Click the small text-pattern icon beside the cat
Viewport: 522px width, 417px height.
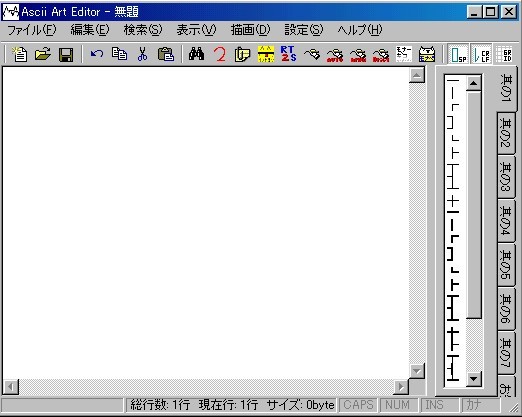404,54
